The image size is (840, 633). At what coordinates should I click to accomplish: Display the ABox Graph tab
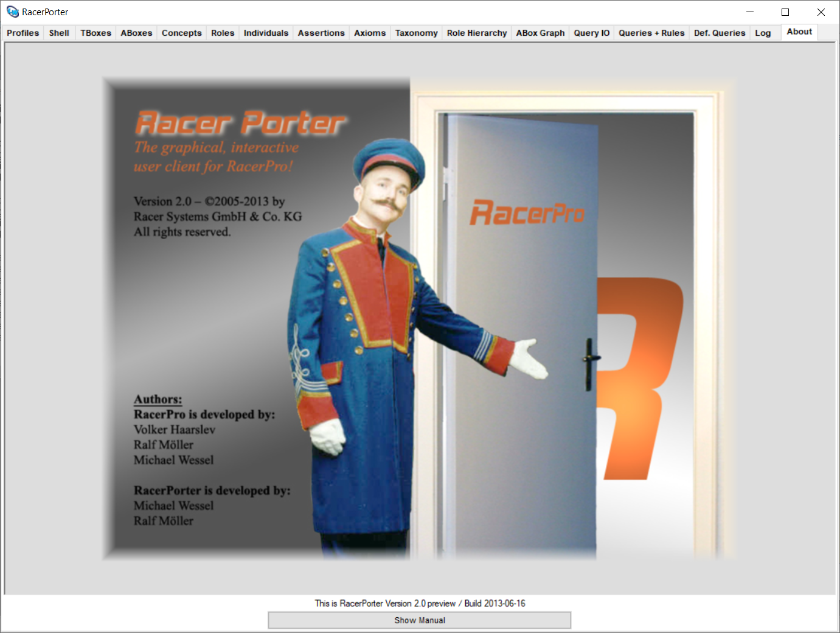pyautogui.click(x=540, y=33)
